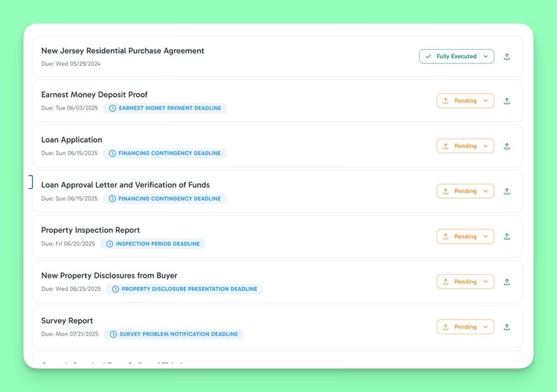The image size is (557, 392).
Task: Expand Pending status for Earnest Money Deposit Proof
Action: pos(466,101)
